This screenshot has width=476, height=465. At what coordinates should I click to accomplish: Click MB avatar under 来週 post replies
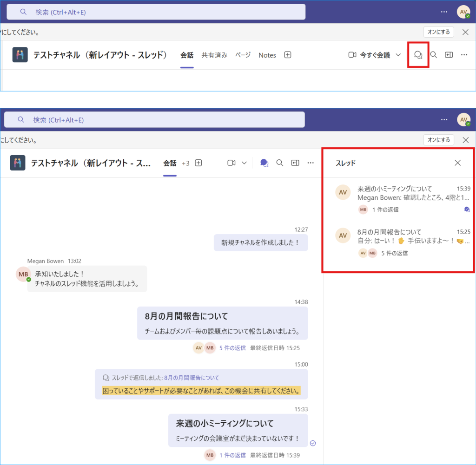[x=210, y=455]
